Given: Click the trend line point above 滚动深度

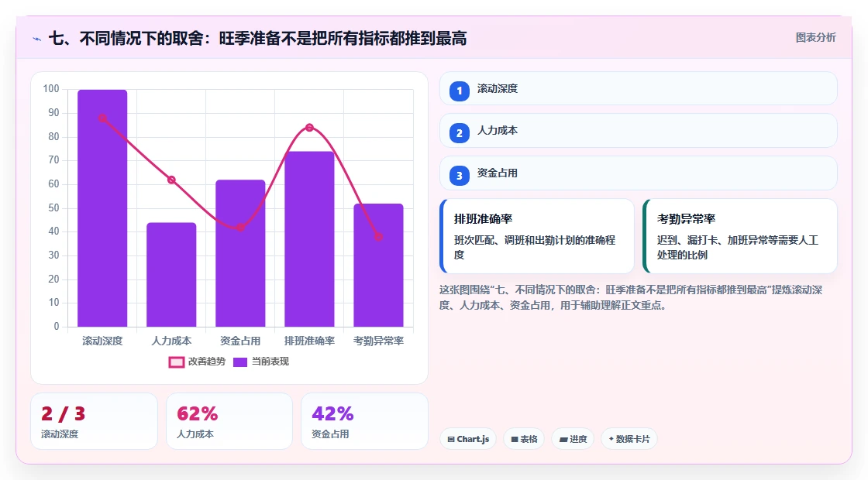Looking at the screenshot, I should pos(102,118).
